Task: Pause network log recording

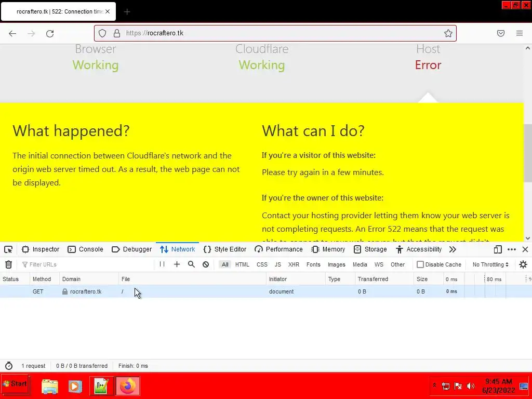Action: coord(162,264)
